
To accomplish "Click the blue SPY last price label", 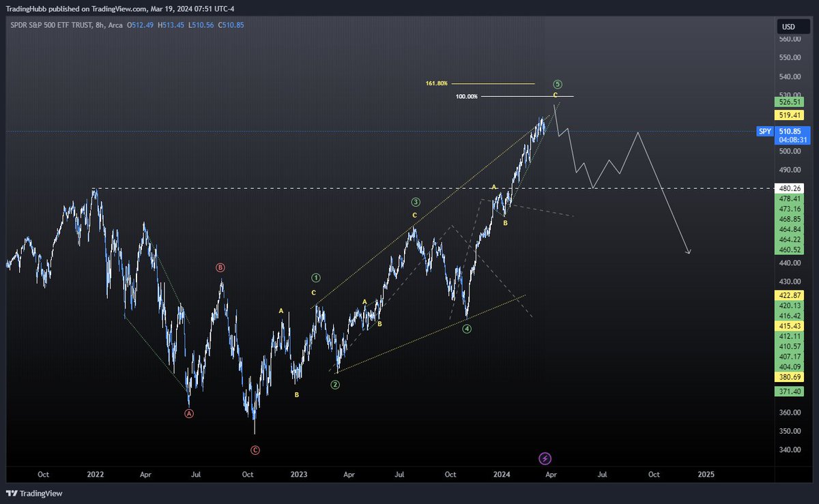I will coord(764,131).
